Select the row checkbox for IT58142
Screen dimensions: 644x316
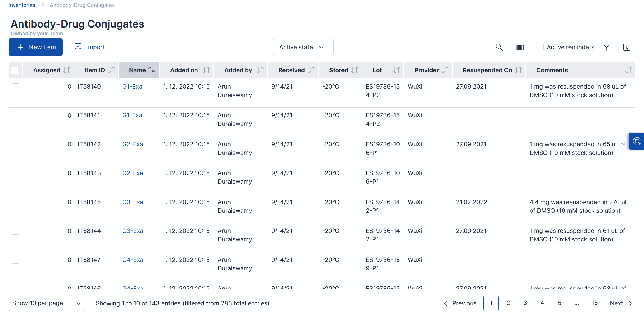(x=15, y=145)
